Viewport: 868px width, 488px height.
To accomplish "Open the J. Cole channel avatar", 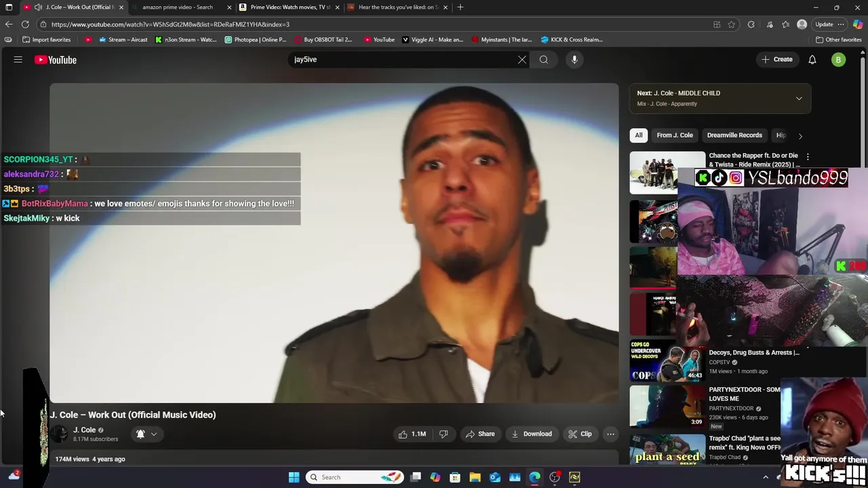I will point(59,434).
